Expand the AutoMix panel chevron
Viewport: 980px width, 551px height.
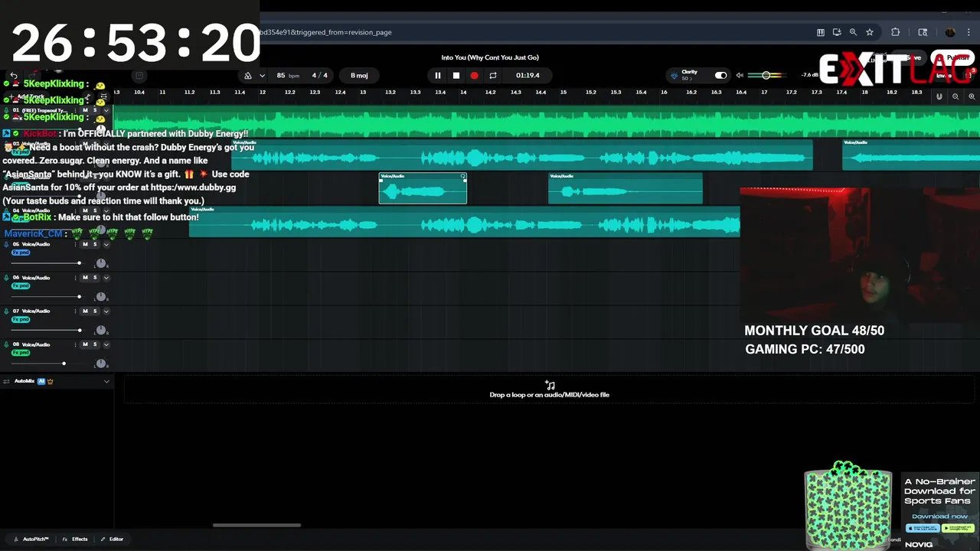point(106,381)
